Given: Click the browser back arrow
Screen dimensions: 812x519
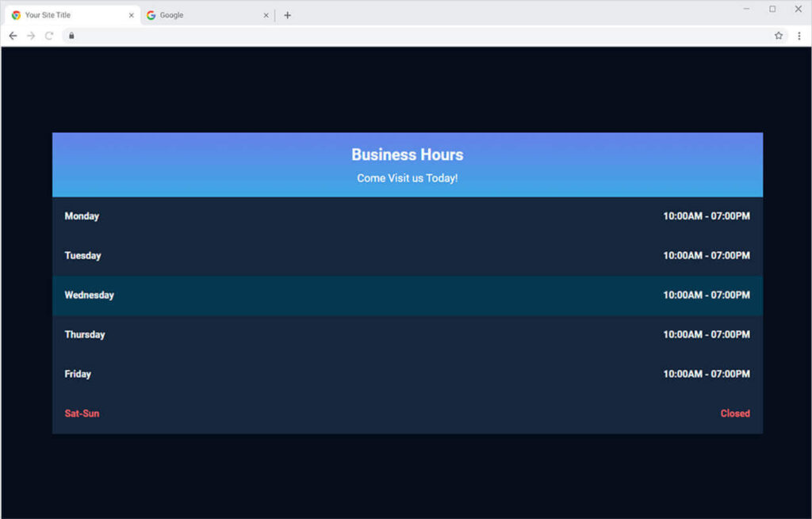Looking at the screenshot, I should (13, 36).
